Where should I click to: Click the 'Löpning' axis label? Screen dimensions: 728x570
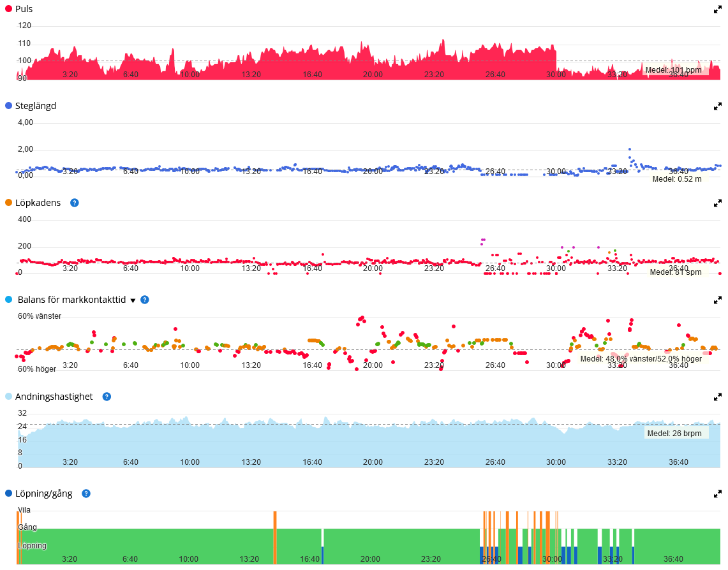pos(32,546)
